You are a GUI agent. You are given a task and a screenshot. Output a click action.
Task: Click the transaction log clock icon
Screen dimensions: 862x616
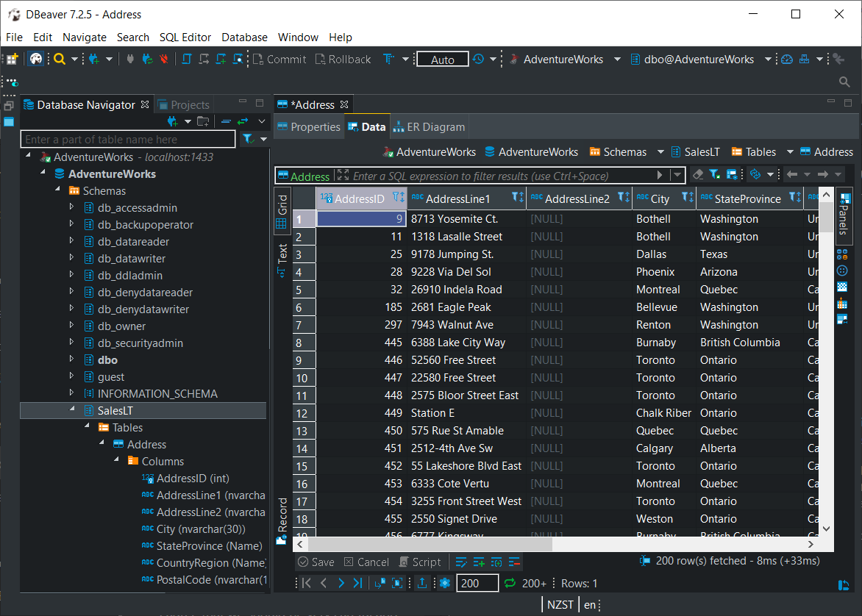478,60
